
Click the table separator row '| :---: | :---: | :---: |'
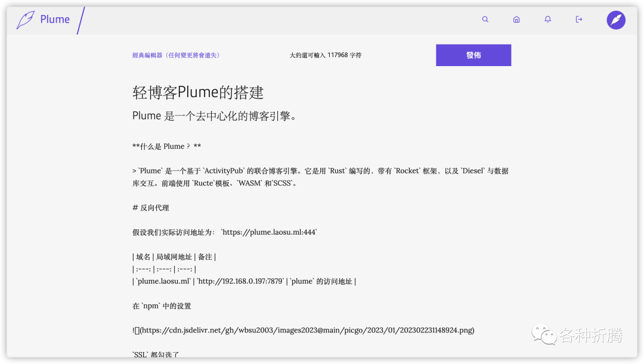coord(165,269)
